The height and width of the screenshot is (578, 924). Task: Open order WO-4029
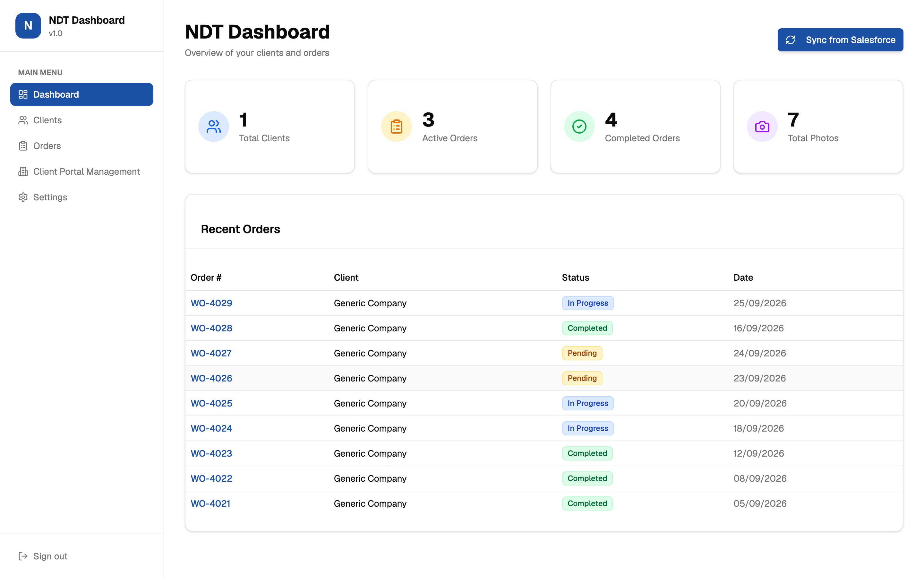pyautogui.click(x=211, y=303)
